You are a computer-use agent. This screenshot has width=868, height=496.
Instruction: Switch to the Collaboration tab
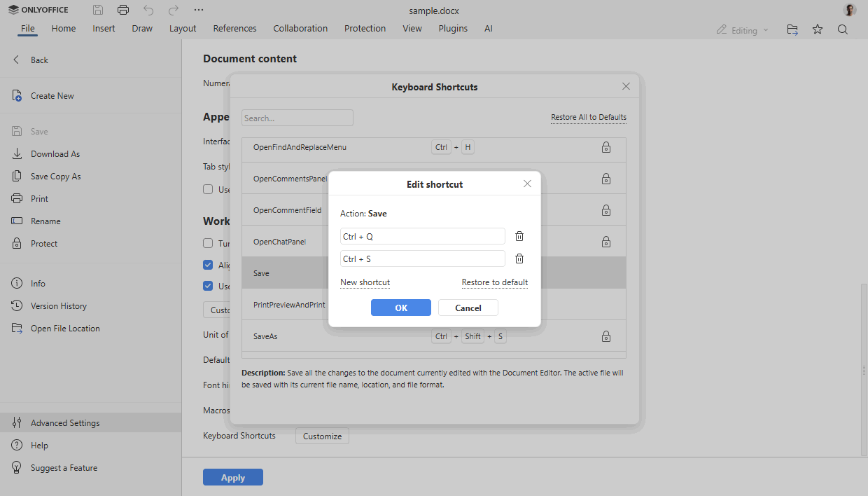300,28
